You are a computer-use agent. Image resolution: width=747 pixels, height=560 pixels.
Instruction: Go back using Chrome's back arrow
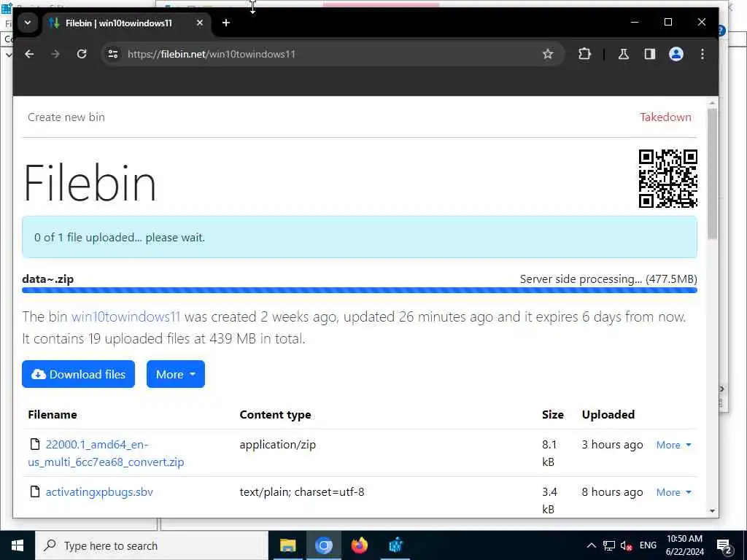tap(29, 54)
